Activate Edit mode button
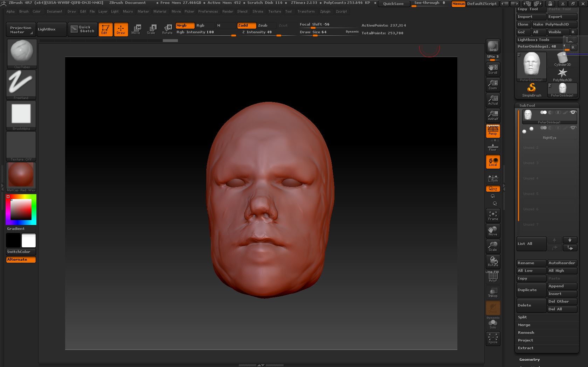Viewport: 588px width, 367px height. pos(105,29)
